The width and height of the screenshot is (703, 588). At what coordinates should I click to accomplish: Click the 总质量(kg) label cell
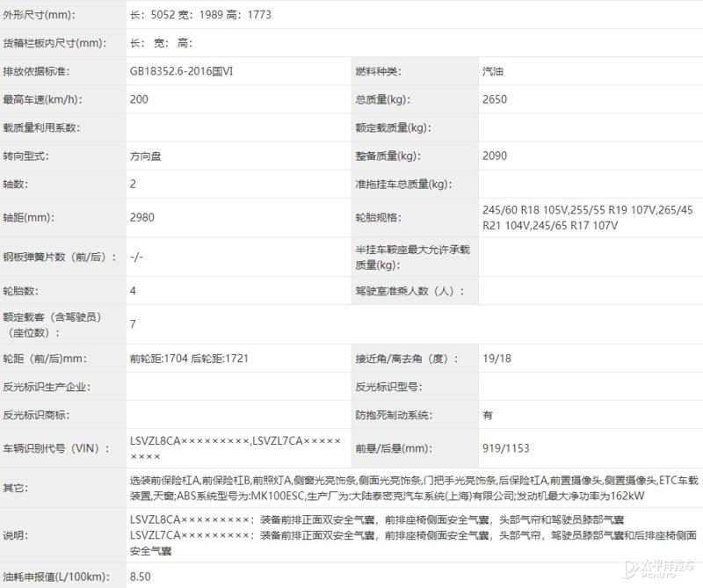tap(373, 98)
